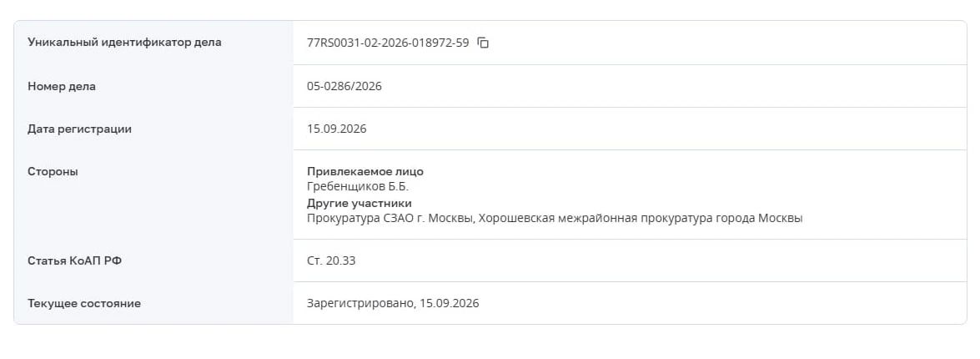The height and width of the screenshot is (359, 980).
Task: Click the Текущее состояние label
Action: click(83, 303)
